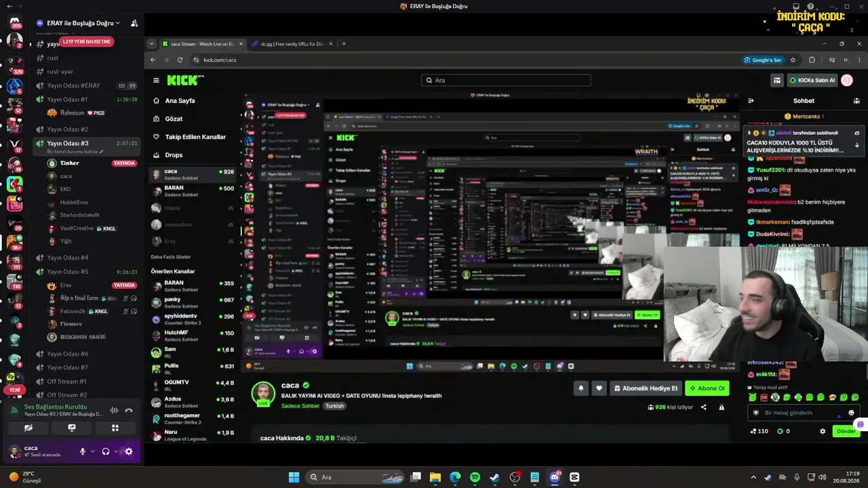This screenshot has height=488, width=868.
Task: Open BARAN in followed channels list
Action: tap(193, 191)
